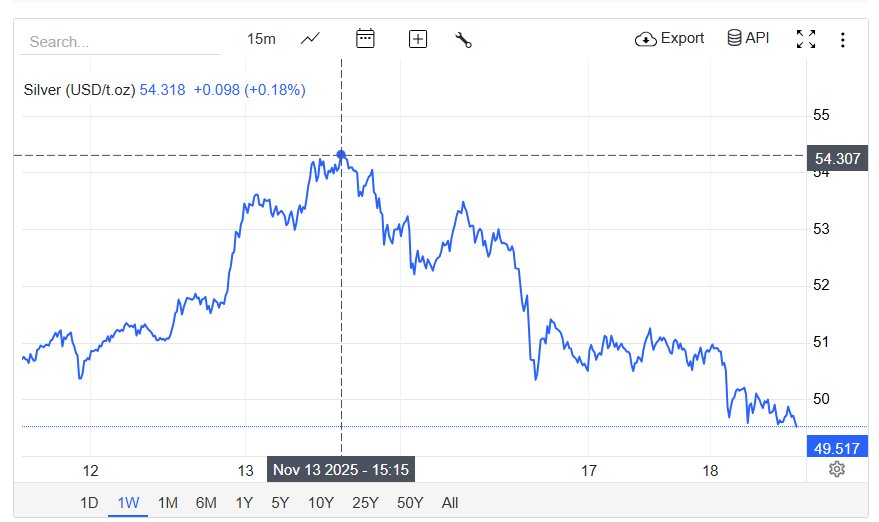Open the line chart type selector
Screen dimensions: 879x522
coord(310,39)
